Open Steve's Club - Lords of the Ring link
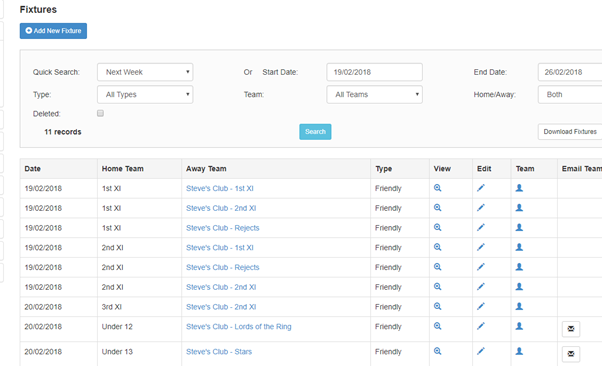 pos(238,326)
